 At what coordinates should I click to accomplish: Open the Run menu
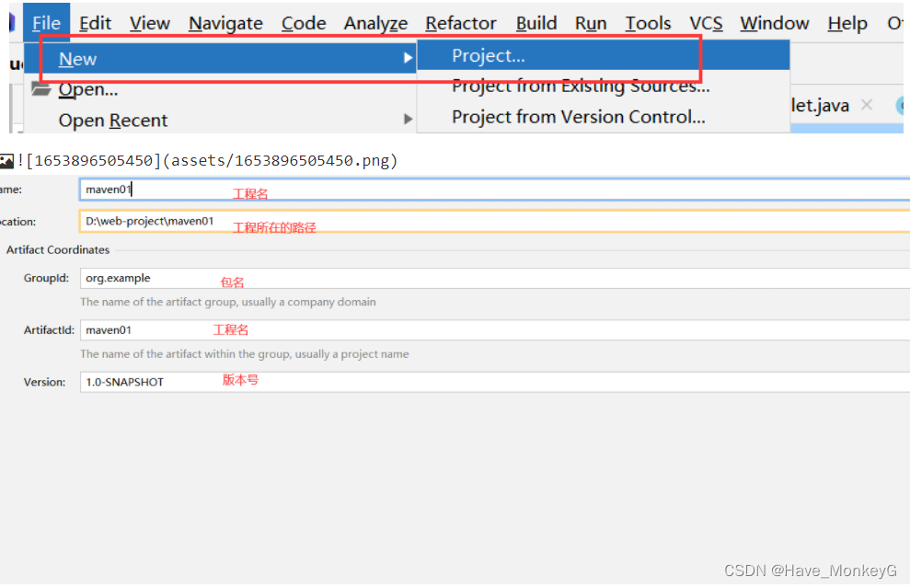coord(591,23)
